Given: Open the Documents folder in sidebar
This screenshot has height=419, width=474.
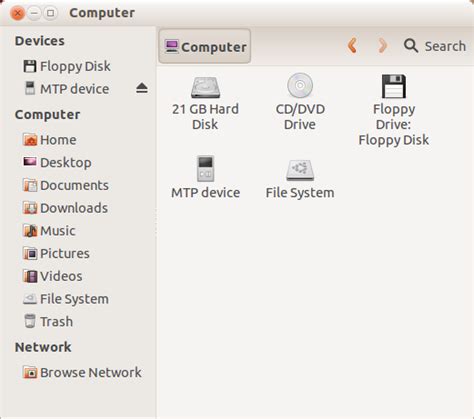Looking at the screenshot, I should point(66,185).
